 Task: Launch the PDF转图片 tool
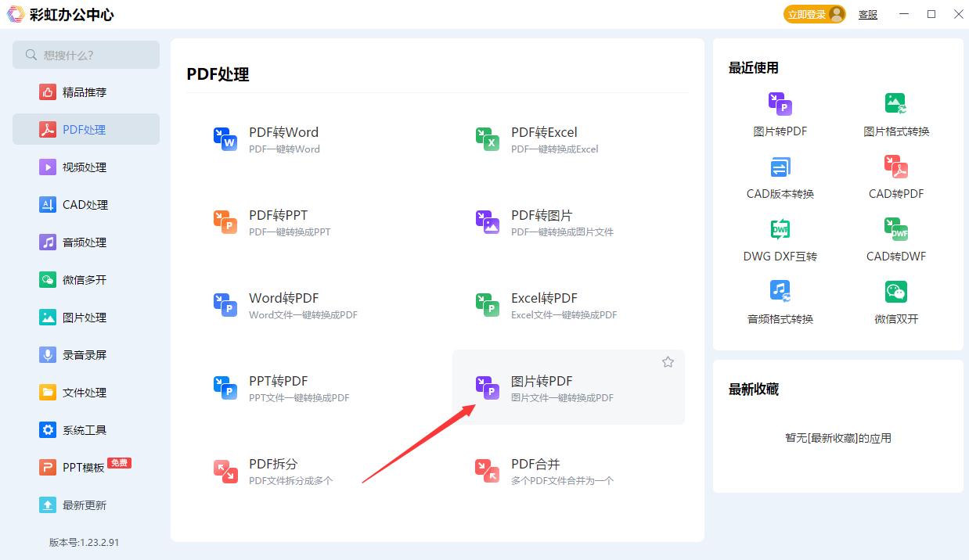click(487, 222)
